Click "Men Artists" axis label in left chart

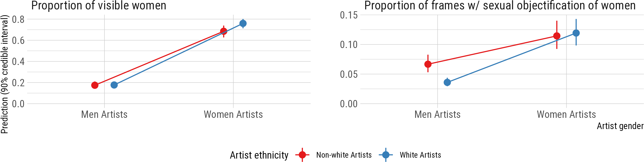pyautogui.click(x=104, y=115)
